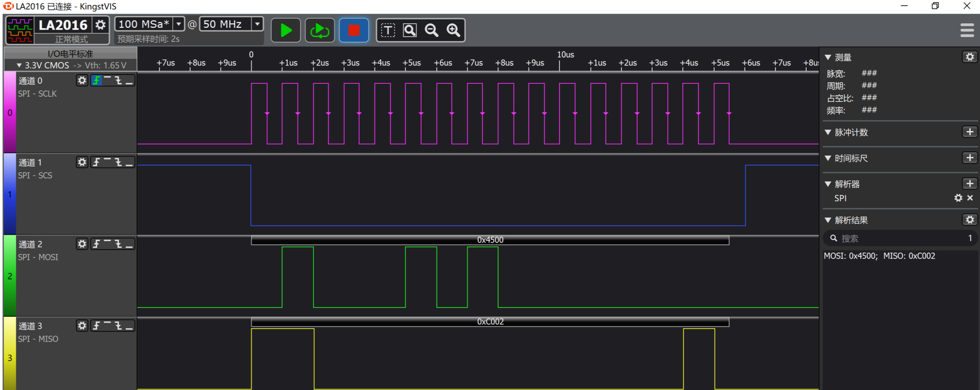Zoom out the waveform view
The image size is (980, 390).
431,30
